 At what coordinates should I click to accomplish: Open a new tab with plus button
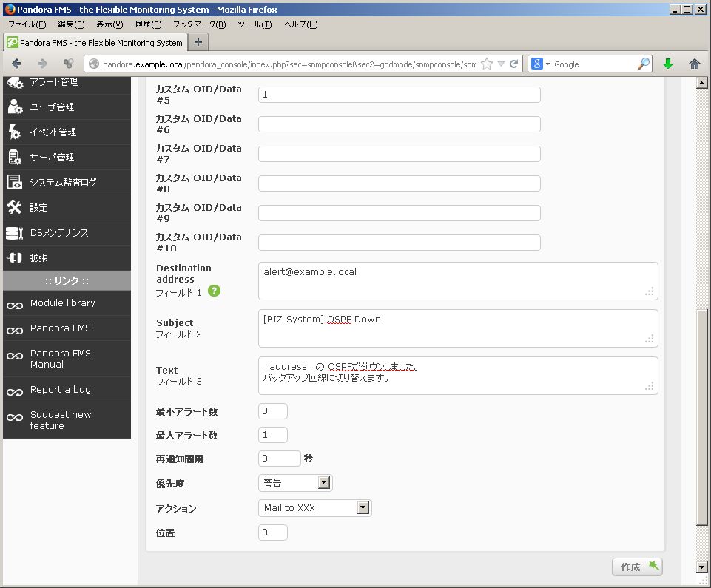click(x=198, y=43)
